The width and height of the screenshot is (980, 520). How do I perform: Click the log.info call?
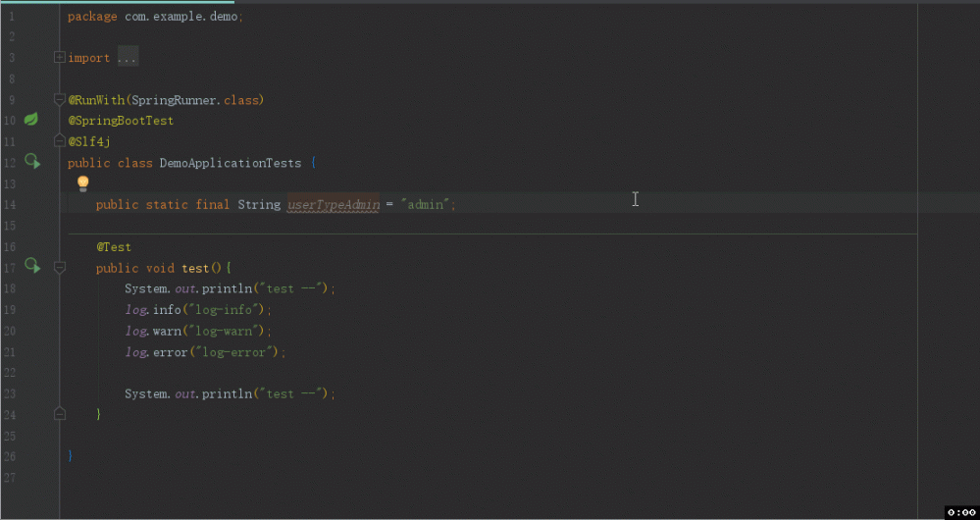pyautogui.click(x=152, y=310)
